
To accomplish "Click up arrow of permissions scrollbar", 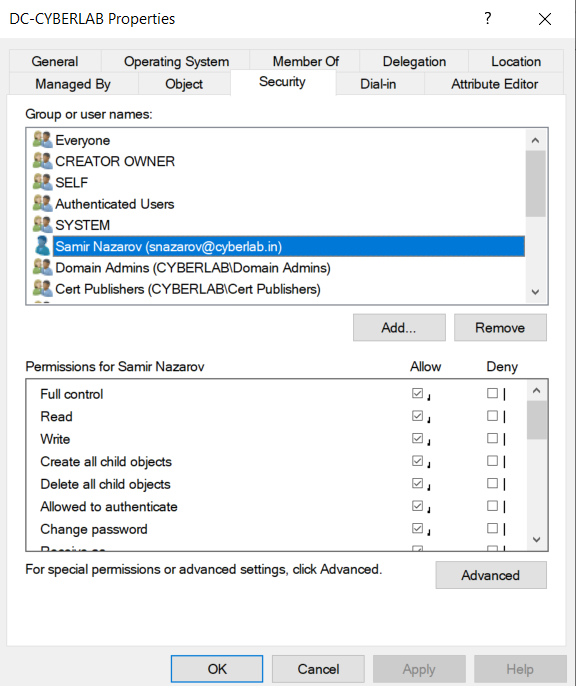I will click(x=537, y=390).
